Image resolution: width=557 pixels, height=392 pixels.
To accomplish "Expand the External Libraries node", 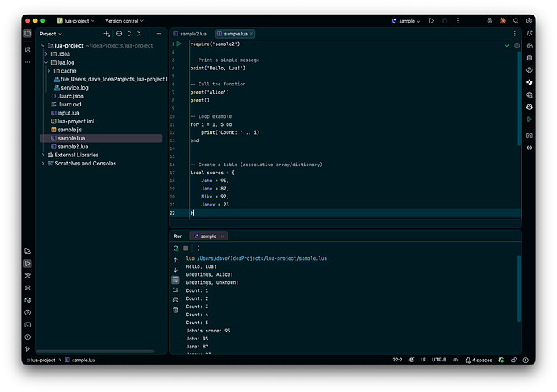I will [x=44, y=155].
